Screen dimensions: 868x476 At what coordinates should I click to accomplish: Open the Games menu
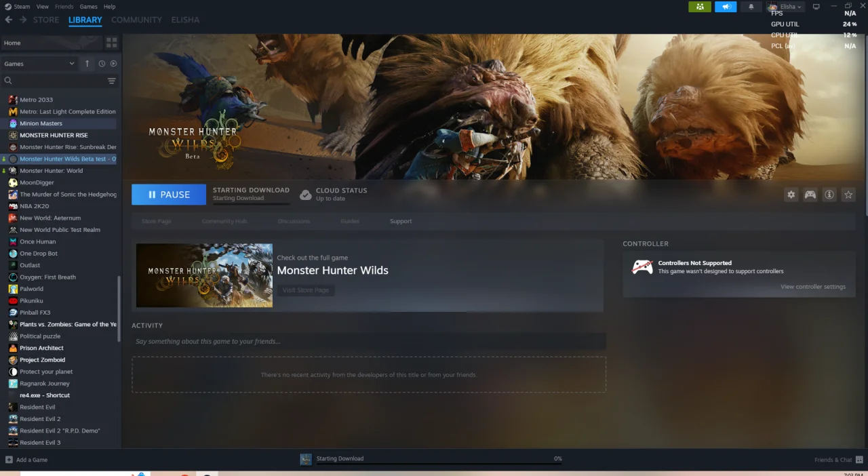[x=88, y=6]
